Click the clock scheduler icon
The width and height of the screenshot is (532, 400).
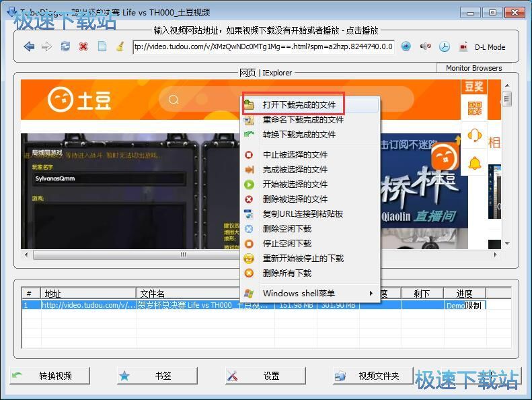point(445,46)
